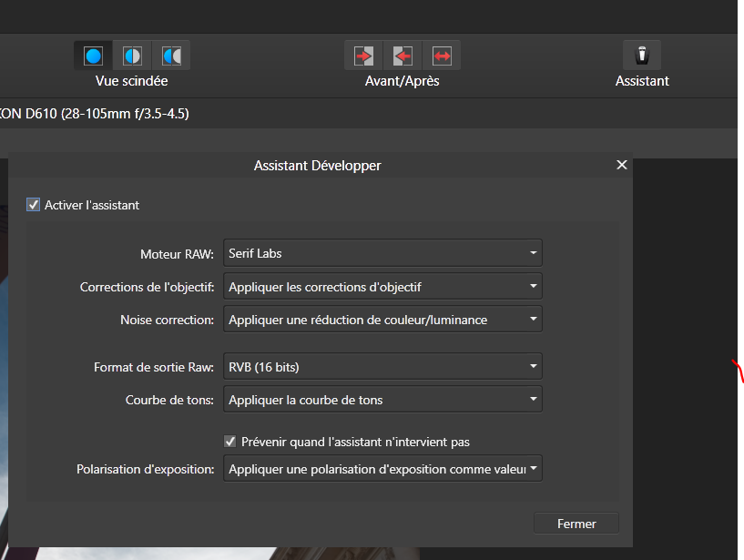Click the red right-arrow Avant/Après icon

tap(364, 56)
